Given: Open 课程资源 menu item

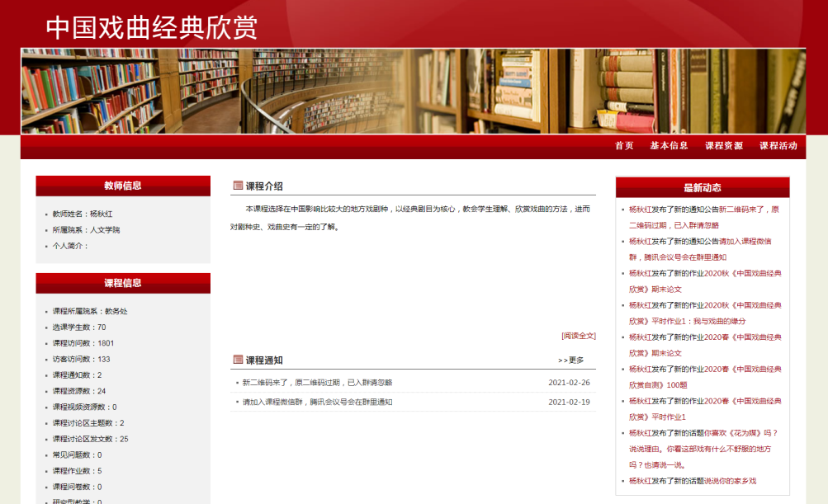Looking at the screenshot, I should click(x=724, y=146).
